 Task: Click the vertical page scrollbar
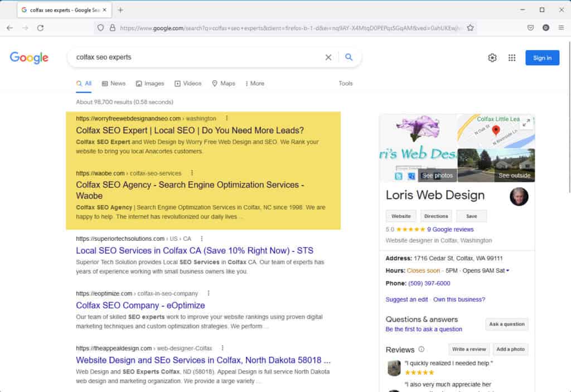[x=568, y=117]
